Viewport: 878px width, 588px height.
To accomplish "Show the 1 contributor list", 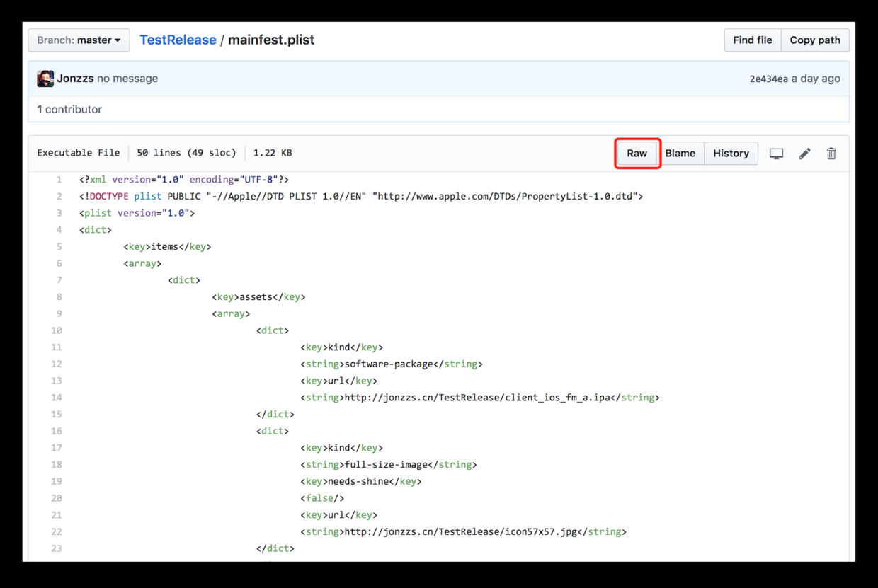I will pos(69,110).
